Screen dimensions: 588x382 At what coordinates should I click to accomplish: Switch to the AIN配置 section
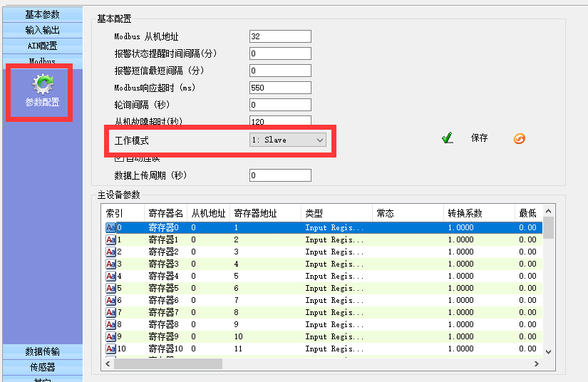point(42,46)
